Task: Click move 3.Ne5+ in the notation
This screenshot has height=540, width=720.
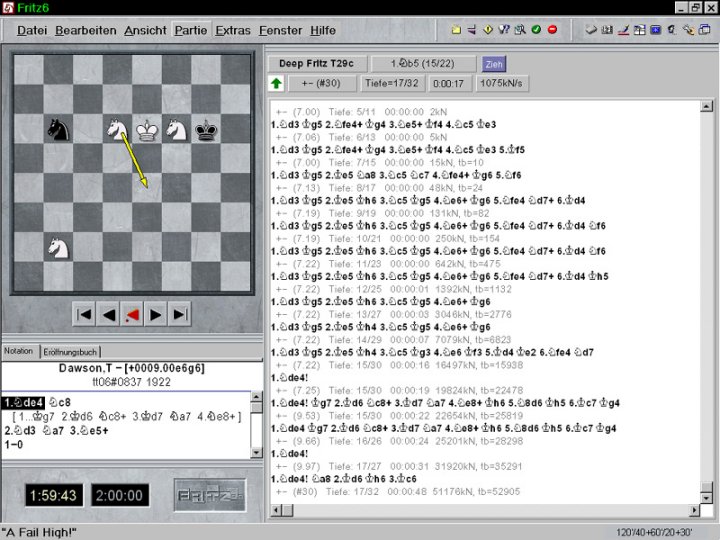Action: click(x=89, y=431)
